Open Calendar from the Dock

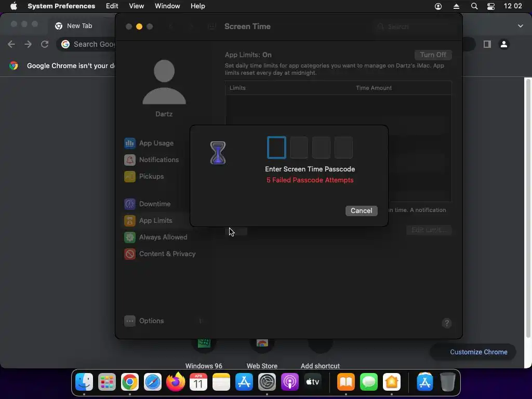coord(198,382)
